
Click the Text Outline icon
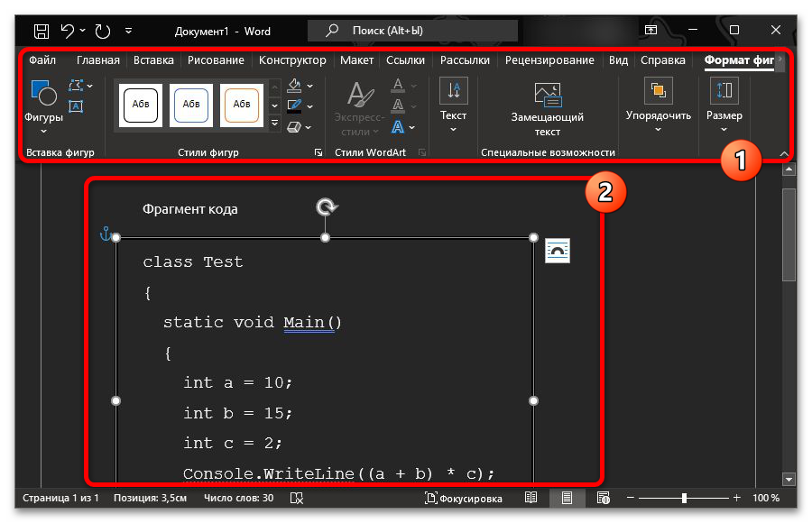pos(398,106)
